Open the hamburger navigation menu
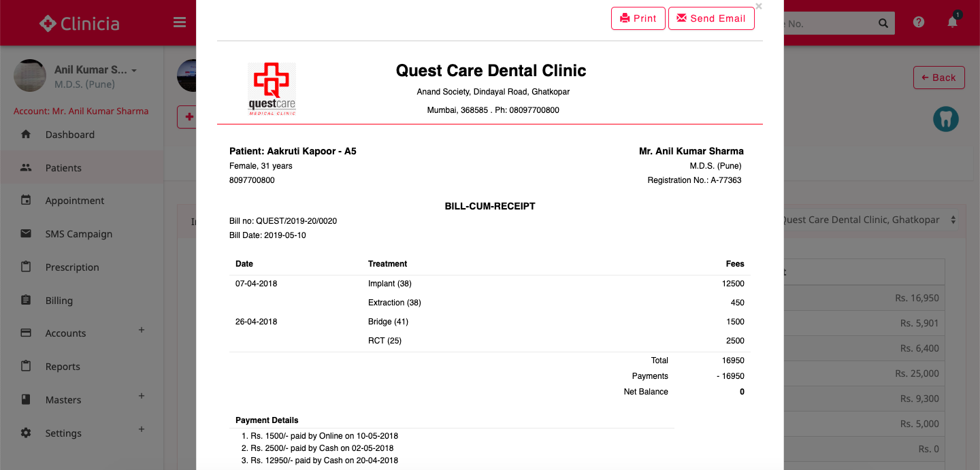980x470 pixels. click(x=179, y=22)
